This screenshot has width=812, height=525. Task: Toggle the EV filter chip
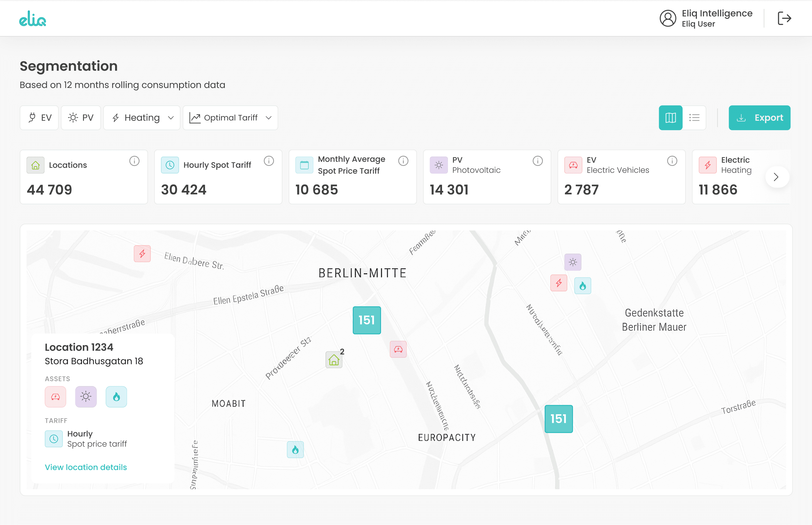click(x=40, y=118)
